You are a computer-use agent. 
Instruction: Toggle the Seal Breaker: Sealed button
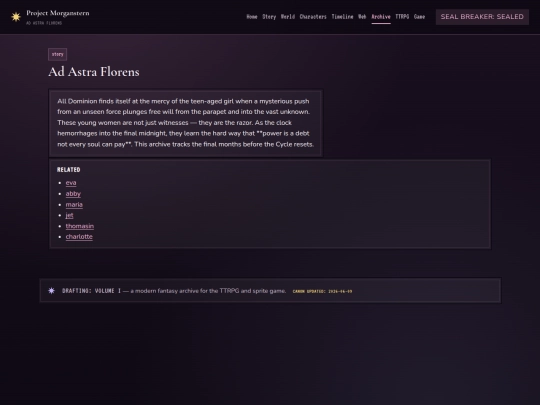482,17
